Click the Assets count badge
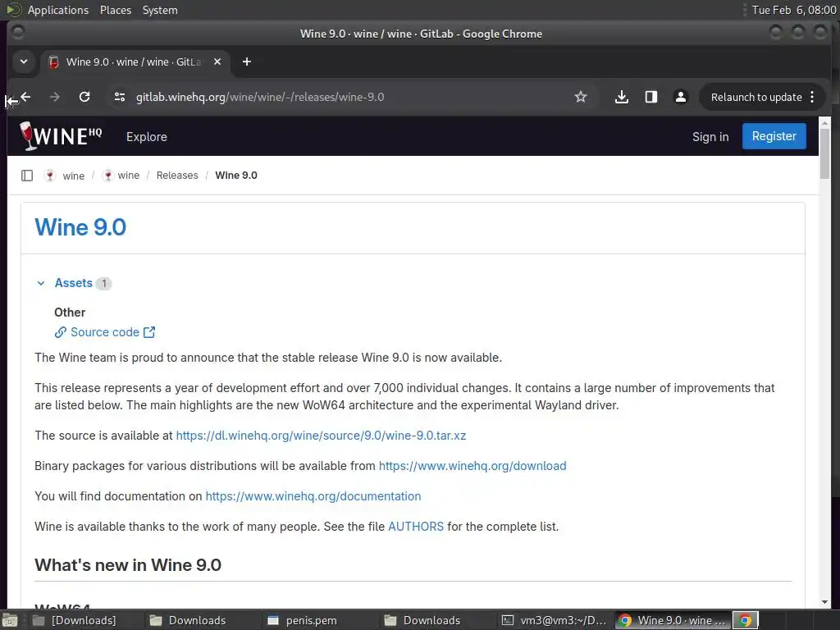 click(104, 283)
